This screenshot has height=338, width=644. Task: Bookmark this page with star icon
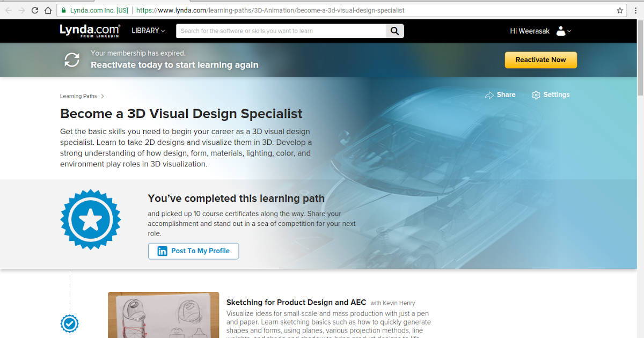pyautogui.click(x=620, y=10)
